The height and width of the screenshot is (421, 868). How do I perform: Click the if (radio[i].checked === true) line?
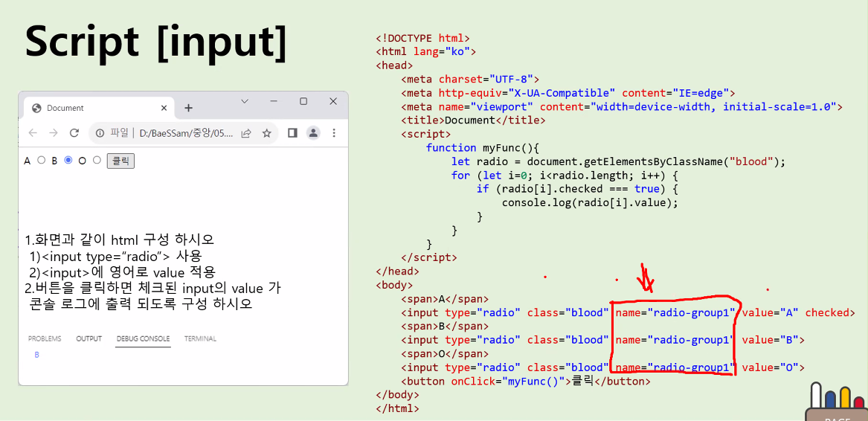[x=577, y=189]
